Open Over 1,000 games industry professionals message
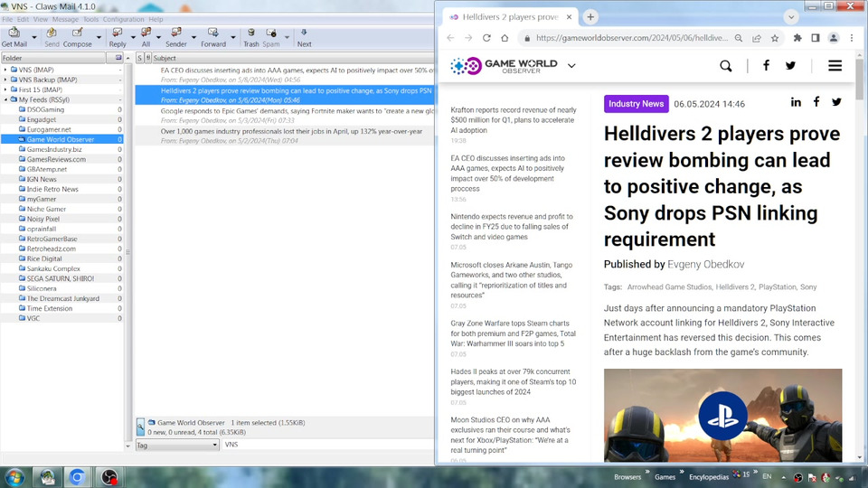This screenshot has height=488, width=868. pos(285,136)
